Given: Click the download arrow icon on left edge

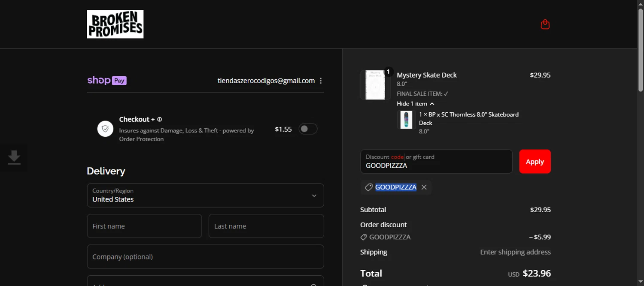Looking at the screenshot, I should (x=14, y=157).
